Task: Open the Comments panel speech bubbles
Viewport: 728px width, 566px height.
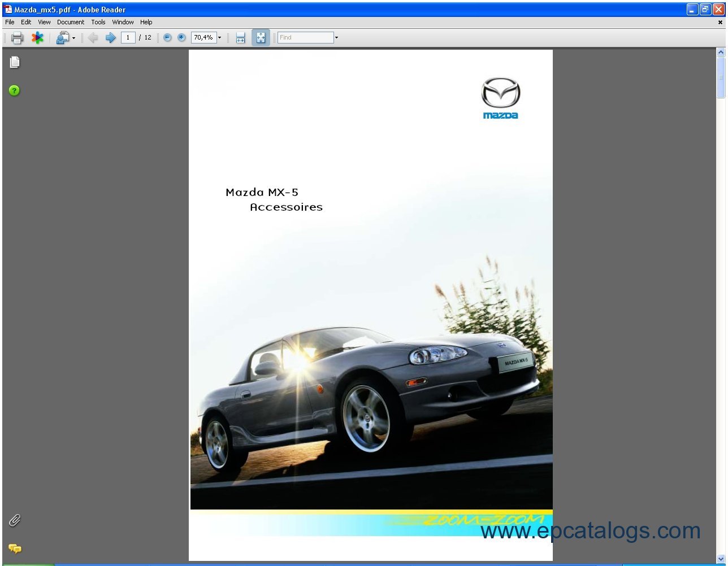Action: 15,548
